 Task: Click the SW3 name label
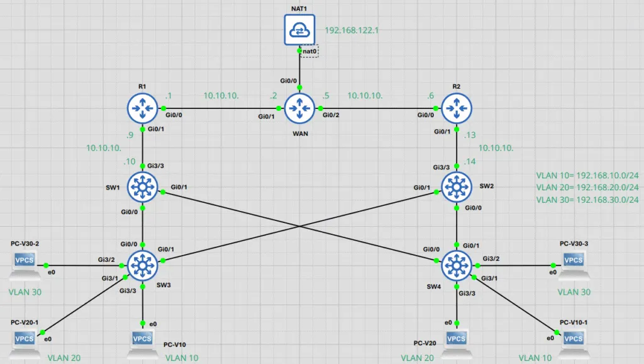coord(164,285)
